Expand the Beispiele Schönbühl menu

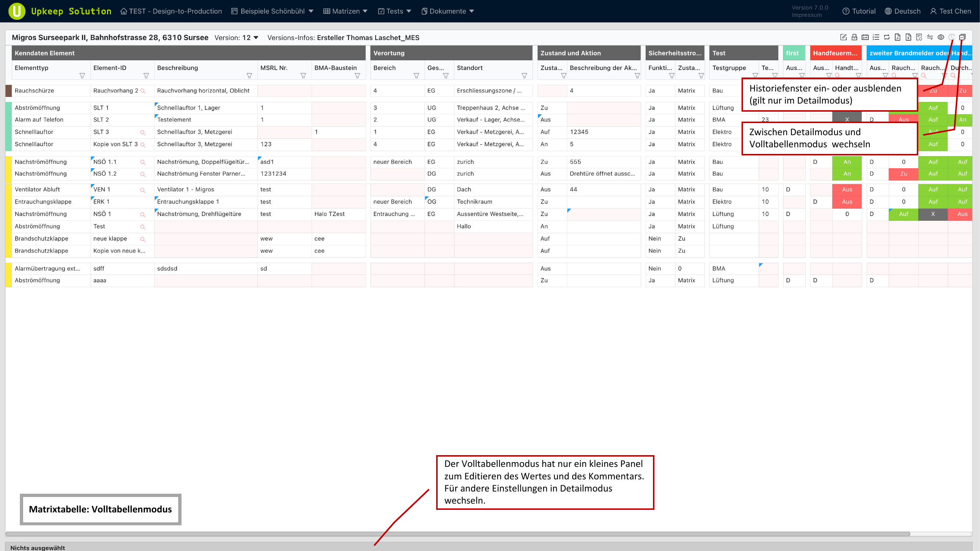click(x=272, y=11)
